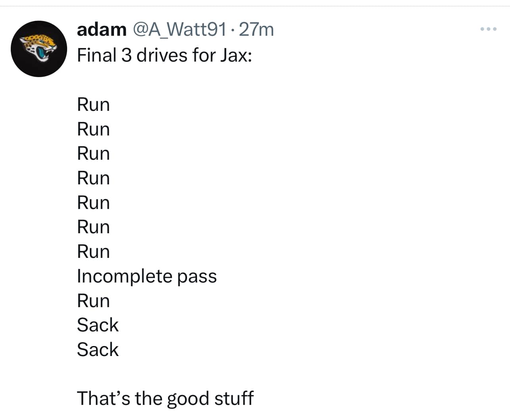Click the last 'Sack' line
This screenshot has height=420, width=510.
pos(98,350)
